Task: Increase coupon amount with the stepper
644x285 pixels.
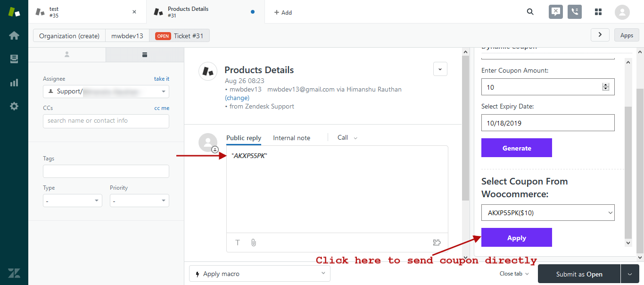Action: [606, 85]
